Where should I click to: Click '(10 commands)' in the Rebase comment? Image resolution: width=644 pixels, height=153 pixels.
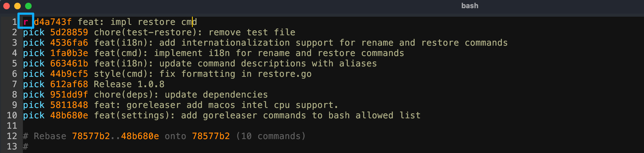271,136
